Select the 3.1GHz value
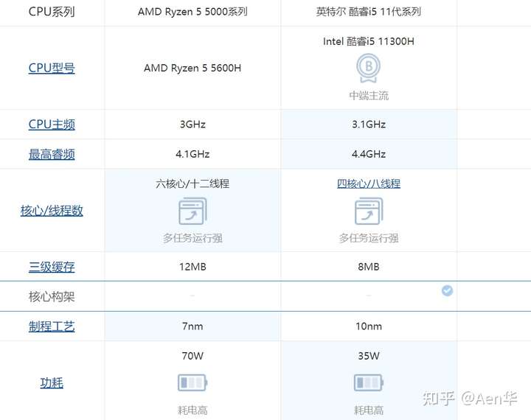This screenshot has width=531, height=420. 369,125
